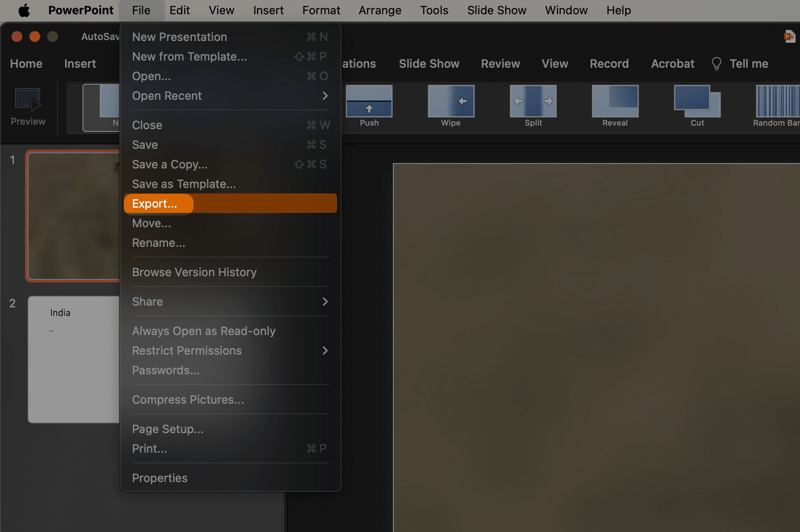
Task: Click Browse Version History
Action: tap(194, 272)
